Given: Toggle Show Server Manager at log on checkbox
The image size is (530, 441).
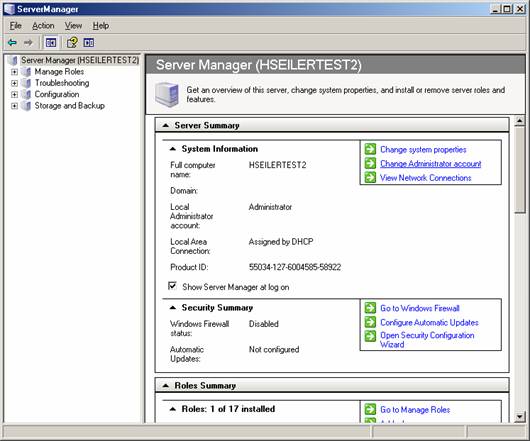Looking at the screenshot, I should click(x=172, y=286).
